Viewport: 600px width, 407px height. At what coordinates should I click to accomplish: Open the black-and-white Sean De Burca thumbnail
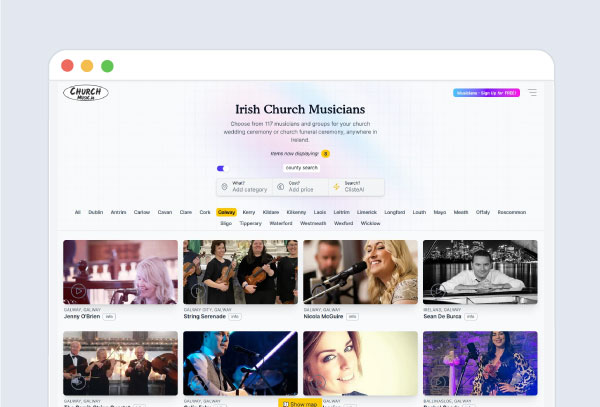tap(480, 272)
